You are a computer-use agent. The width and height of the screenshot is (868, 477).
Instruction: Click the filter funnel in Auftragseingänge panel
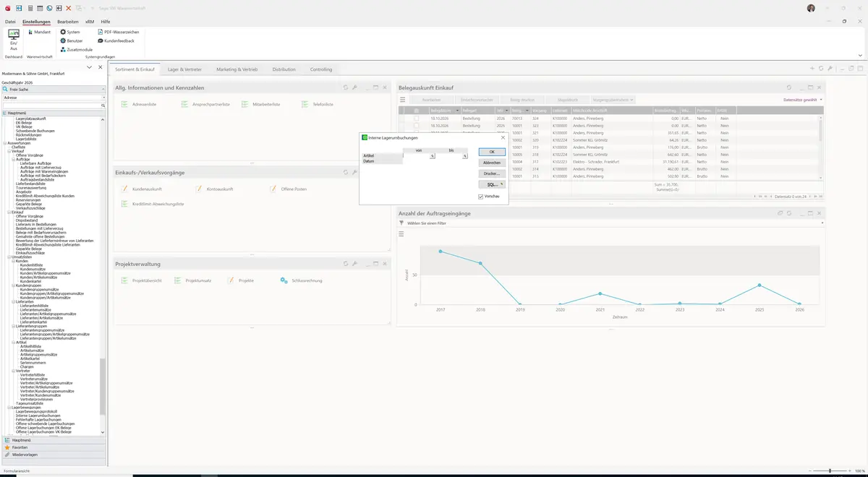tap(401, 223)
